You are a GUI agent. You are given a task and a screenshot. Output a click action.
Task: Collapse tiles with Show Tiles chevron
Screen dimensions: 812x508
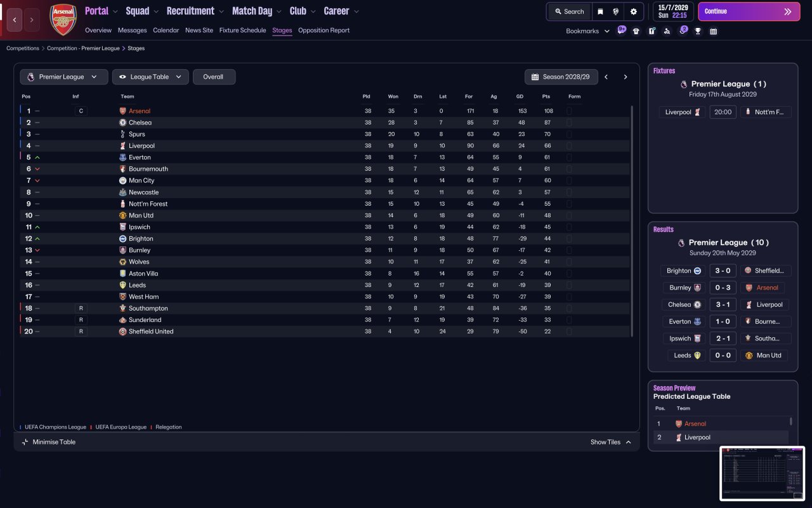pos(628,442)
